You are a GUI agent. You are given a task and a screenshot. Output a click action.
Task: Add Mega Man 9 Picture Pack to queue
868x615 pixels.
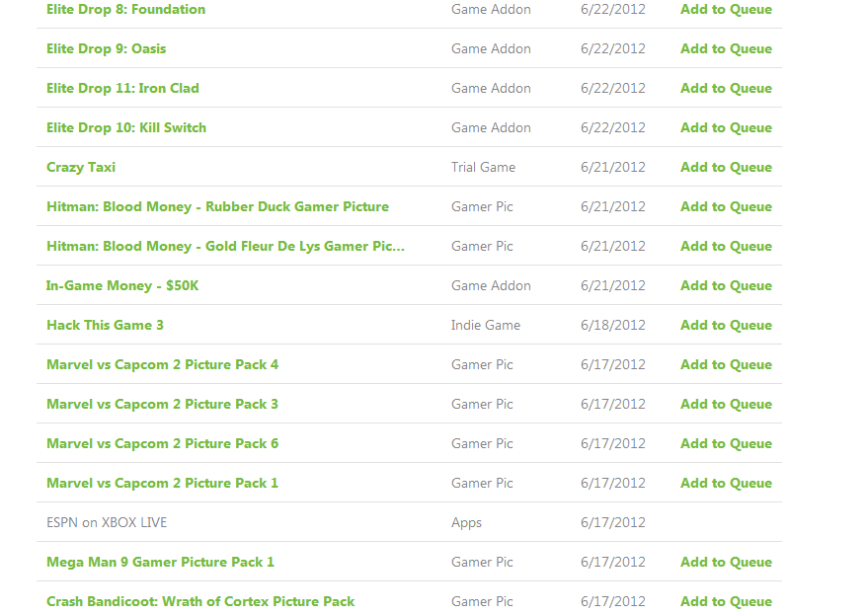click(726, 563)
